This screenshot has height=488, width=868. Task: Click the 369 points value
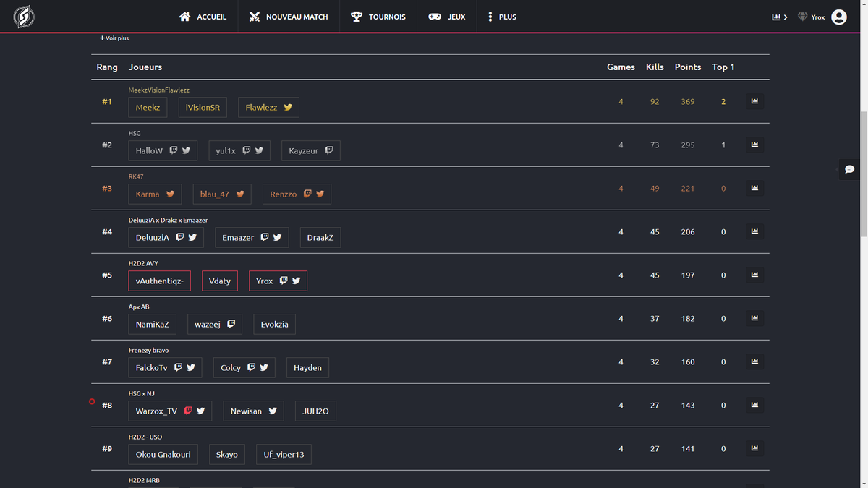pyautogui.click(x=688, y=101)
